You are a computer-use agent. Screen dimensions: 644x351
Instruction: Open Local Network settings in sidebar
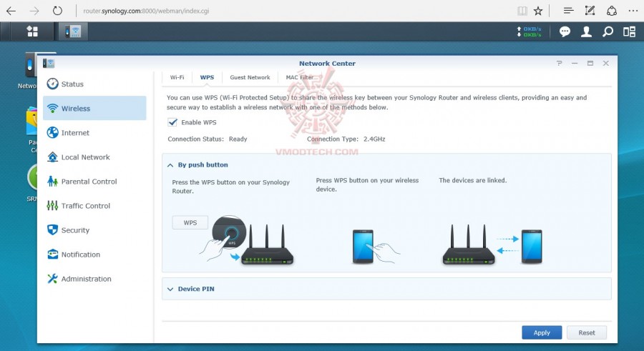pos(94,157)
